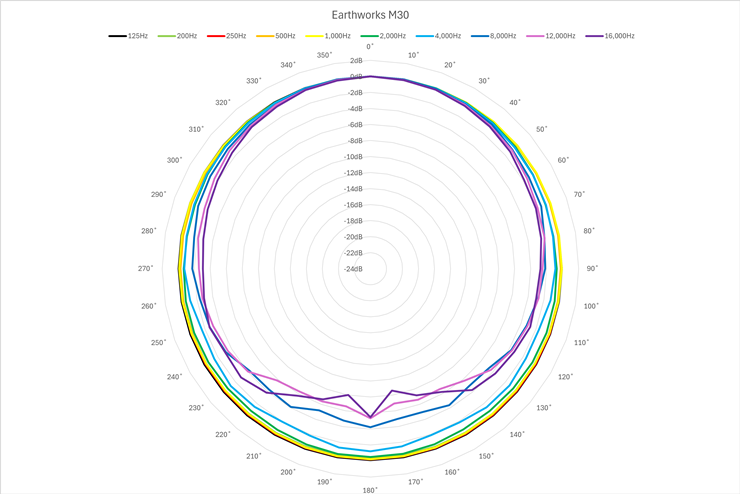Click the 500Hz legend entry

click(276, 36)
